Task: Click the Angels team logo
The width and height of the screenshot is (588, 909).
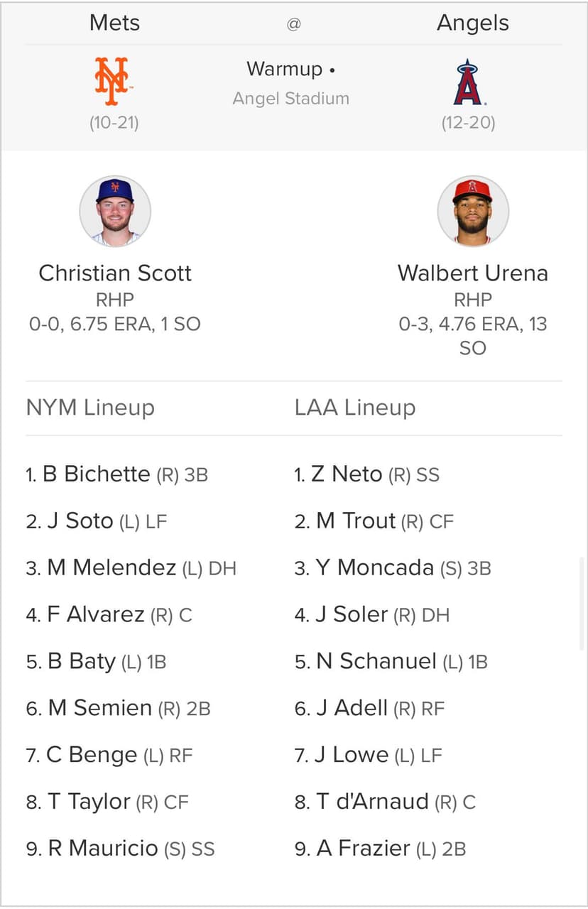Action: tap(468, 82)
